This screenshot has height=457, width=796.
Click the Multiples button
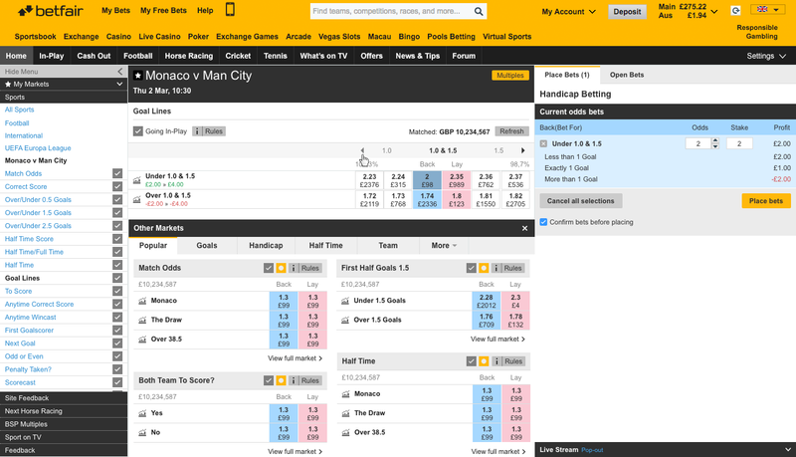(510, 76)
